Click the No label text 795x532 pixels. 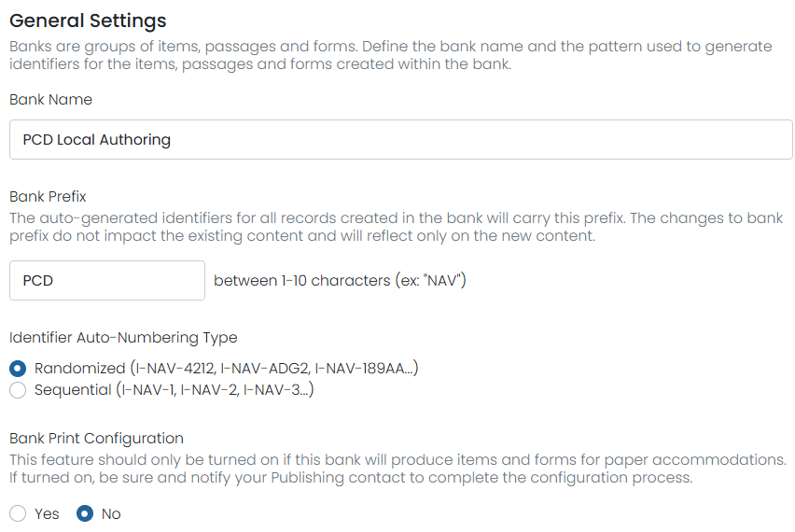(111, 513)
